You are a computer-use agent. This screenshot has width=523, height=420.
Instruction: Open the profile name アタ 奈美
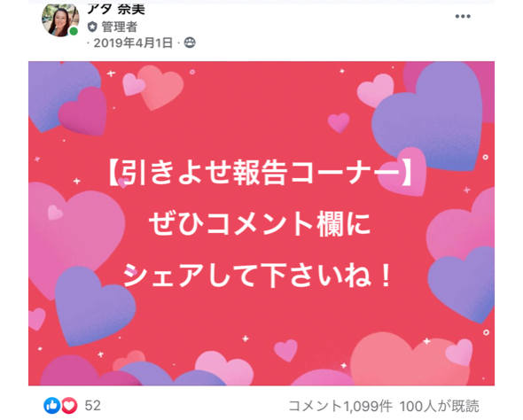coord(116,9)
